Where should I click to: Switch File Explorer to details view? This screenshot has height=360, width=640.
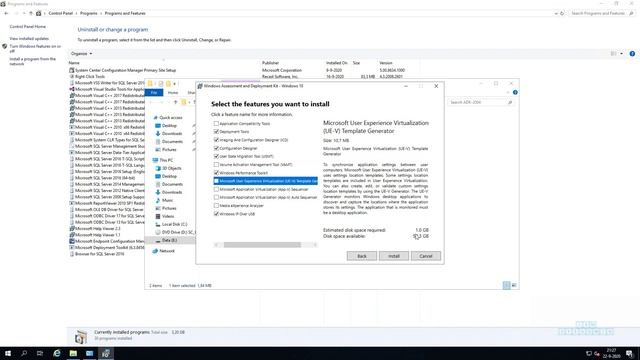tap(506, 285)
